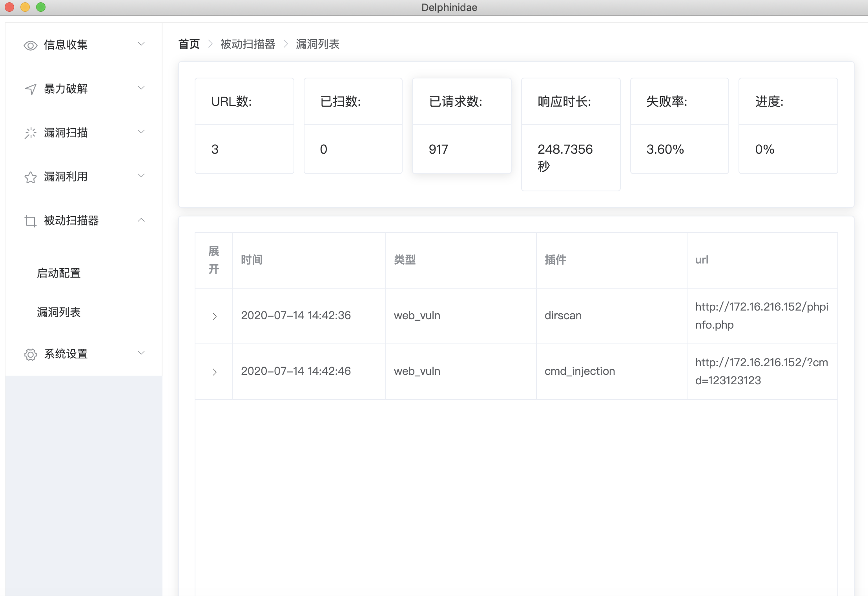The height and width of the screenshot is (596, 868).
Task: Click the green macOS zoom button
Action: point(41,7)
